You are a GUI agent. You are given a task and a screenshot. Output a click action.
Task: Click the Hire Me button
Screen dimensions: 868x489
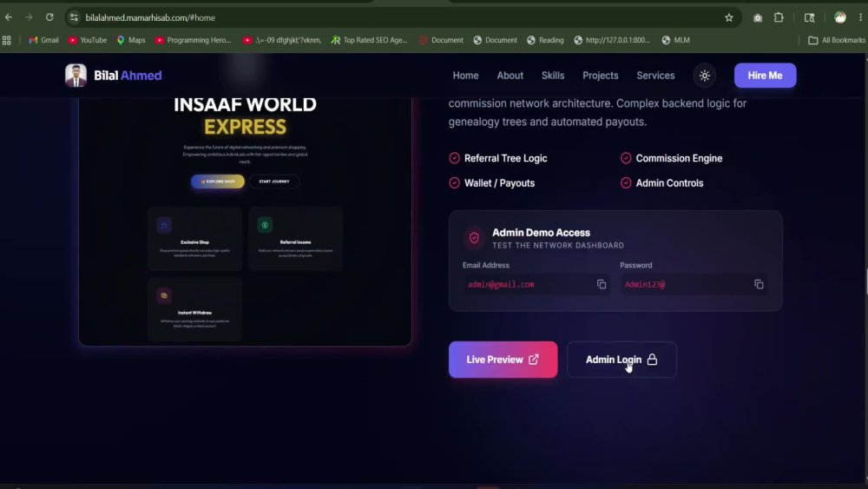point(765,76)
